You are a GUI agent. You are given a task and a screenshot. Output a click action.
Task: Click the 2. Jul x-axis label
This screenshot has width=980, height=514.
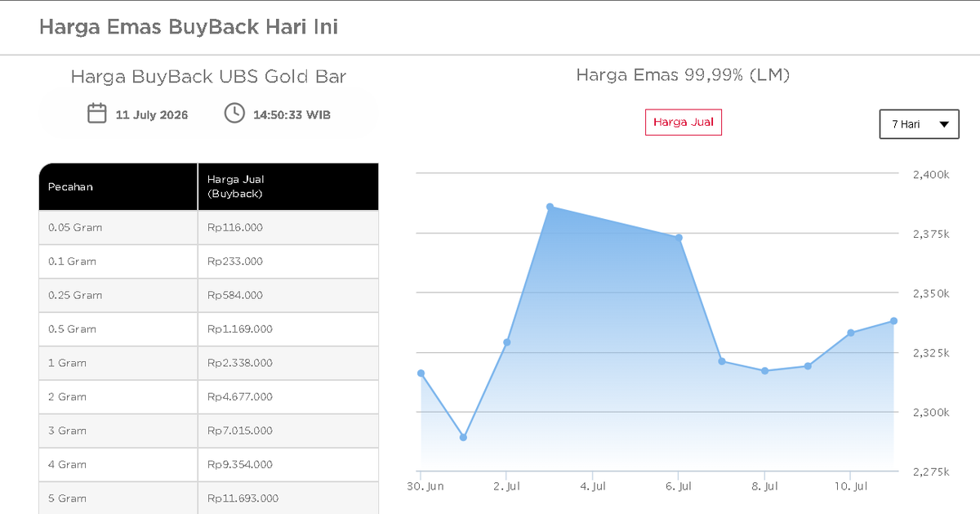click(506, 486)
